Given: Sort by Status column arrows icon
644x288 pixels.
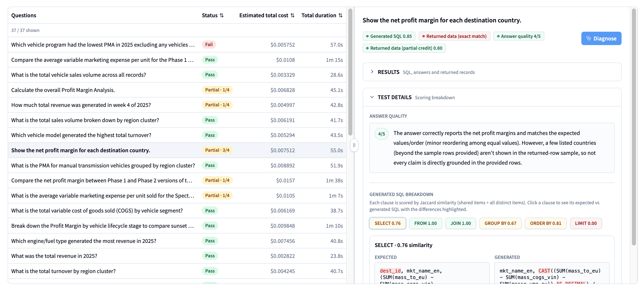Looking at the screenshot, I should coord(222,15).
